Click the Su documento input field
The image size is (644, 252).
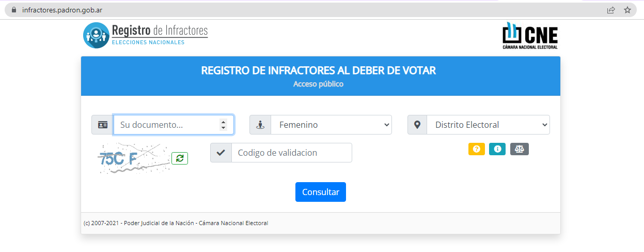(x=165, y=125)
